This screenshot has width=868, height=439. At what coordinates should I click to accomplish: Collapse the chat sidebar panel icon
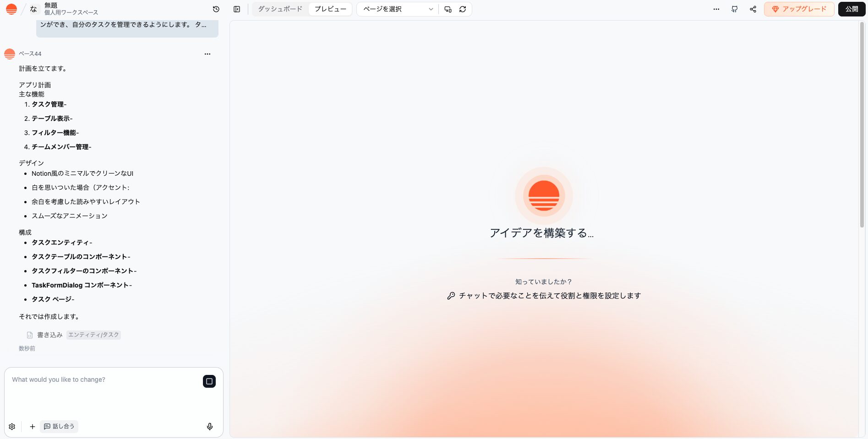[x=237, y=9]
